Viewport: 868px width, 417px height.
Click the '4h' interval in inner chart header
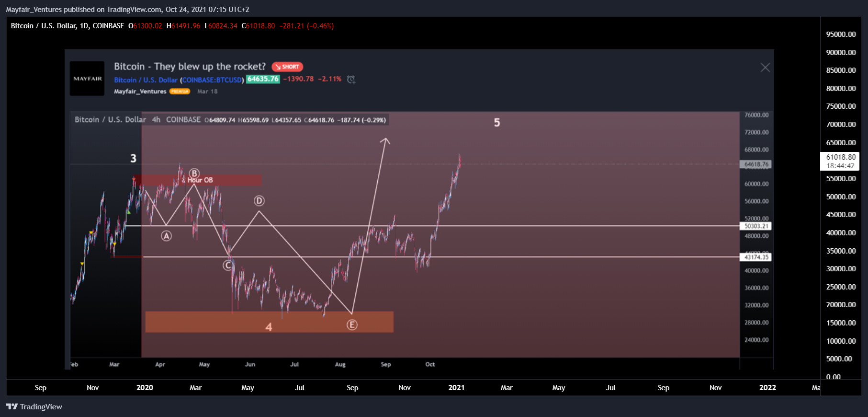[156, 120]
